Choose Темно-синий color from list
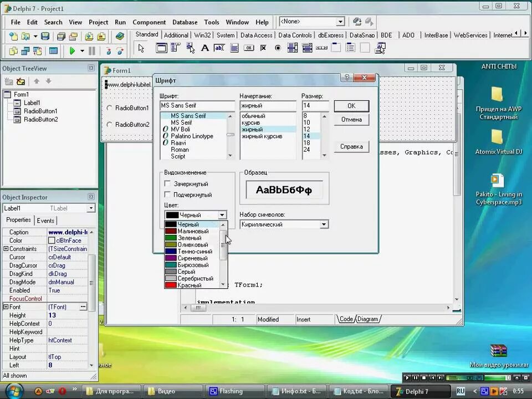Viewport: 532px width, 399px height. point(192,252)
